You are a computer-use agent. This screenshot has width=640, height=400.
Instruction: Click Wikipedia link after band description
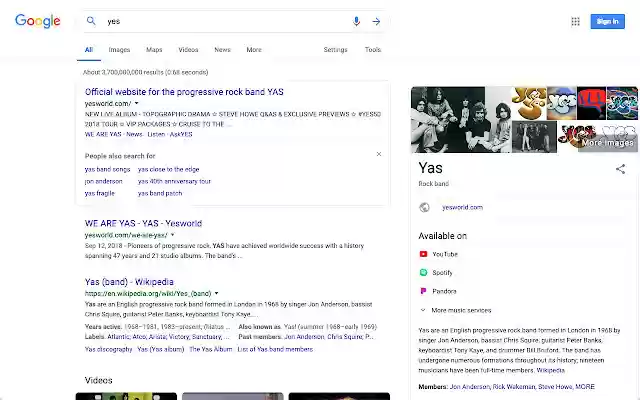point(551,370)
